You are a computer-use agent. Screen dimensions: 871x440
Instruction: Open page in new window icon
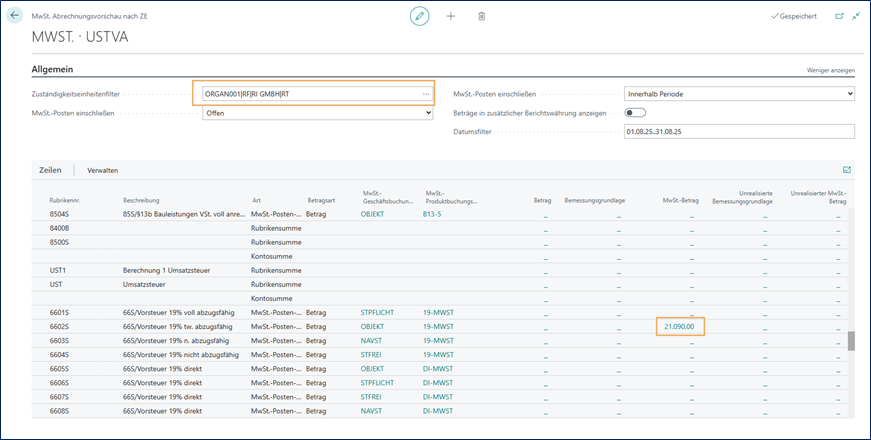click(839, 16)
